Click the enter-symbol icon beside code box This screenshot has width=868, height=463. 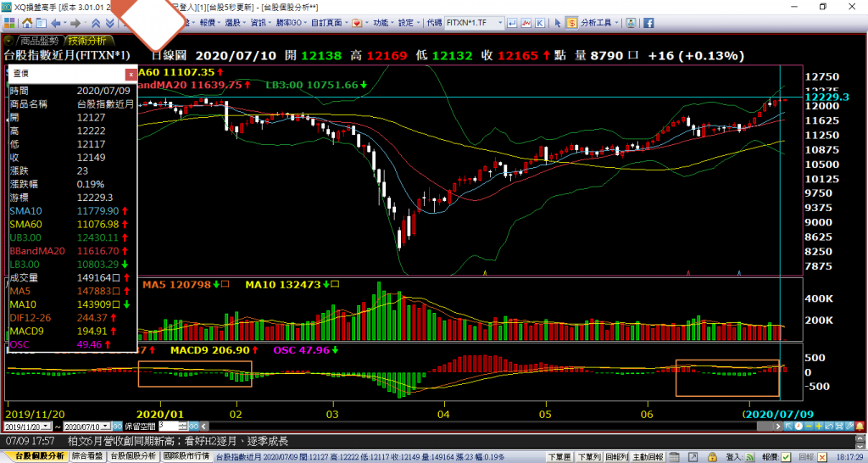tap(512, 23)
